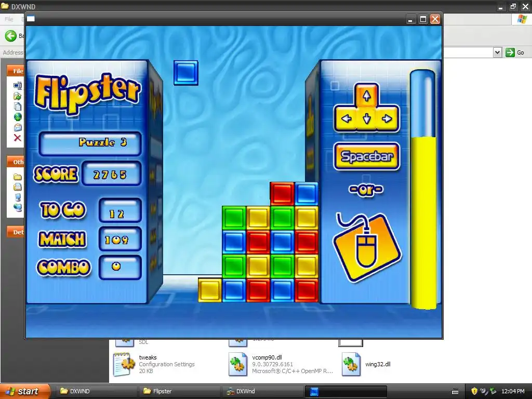Image resolution: width=532 pixels, height=399 pixels.
Task: Click the mouse illustration in the Flipster panel
Action: click(x=367, y=247)
